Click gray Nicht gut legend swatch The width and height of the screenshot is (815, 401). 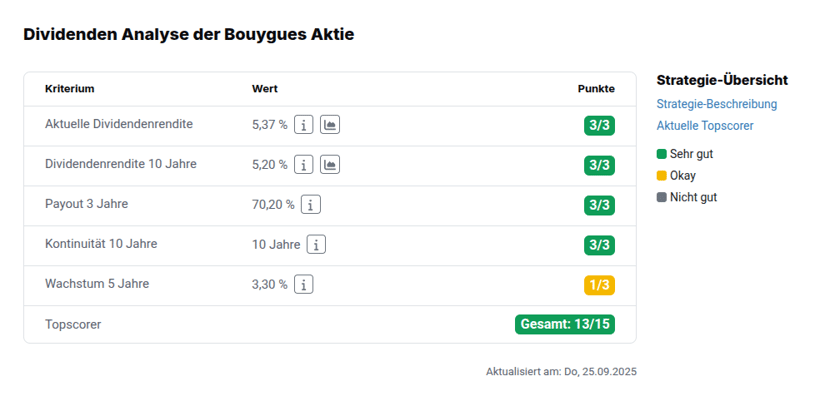[x=661, y=197]
